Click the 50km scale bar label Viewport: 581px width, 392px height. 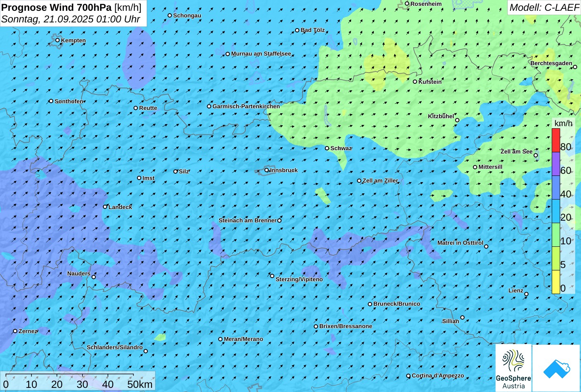[x=140, y=384]
